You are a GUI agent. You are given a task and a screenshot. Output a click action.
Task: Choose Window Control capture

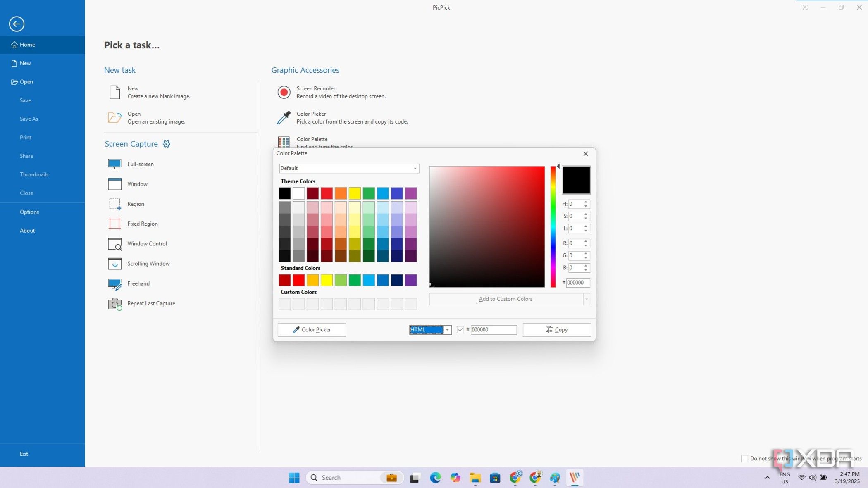(137, 244)
